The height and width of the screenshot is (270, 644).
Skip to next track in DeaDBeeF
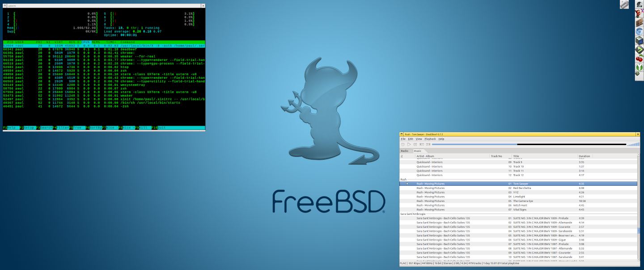[x=428, y=144]
